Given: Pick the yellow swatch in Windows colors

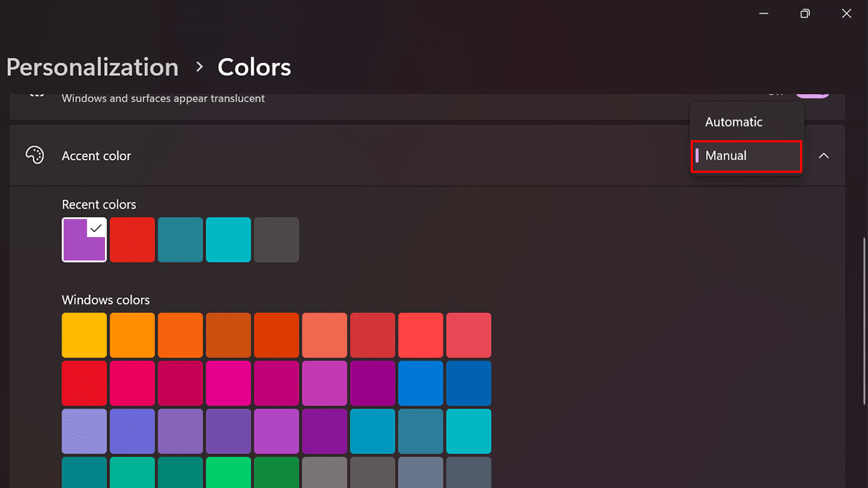Looking at the screenshot, I should click(84, 335).
